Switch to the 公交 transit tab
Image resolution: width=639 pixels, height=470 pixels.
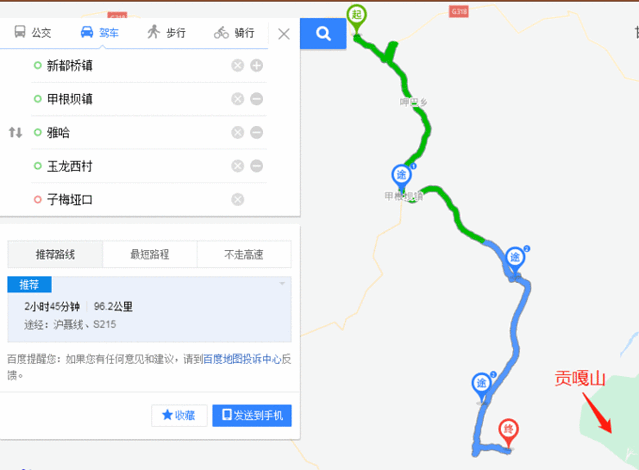click(33, 32)
